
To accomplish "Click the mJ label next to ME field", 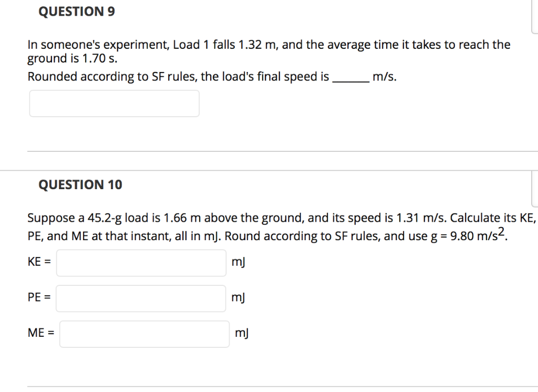I will click(241, 333).
